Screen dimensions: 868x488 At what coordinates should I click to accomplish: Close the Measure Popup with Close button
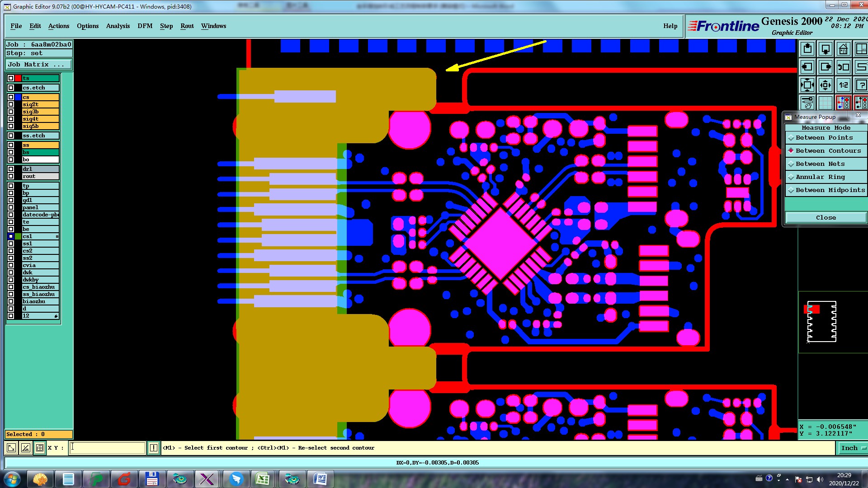click(x=826, y=218)
